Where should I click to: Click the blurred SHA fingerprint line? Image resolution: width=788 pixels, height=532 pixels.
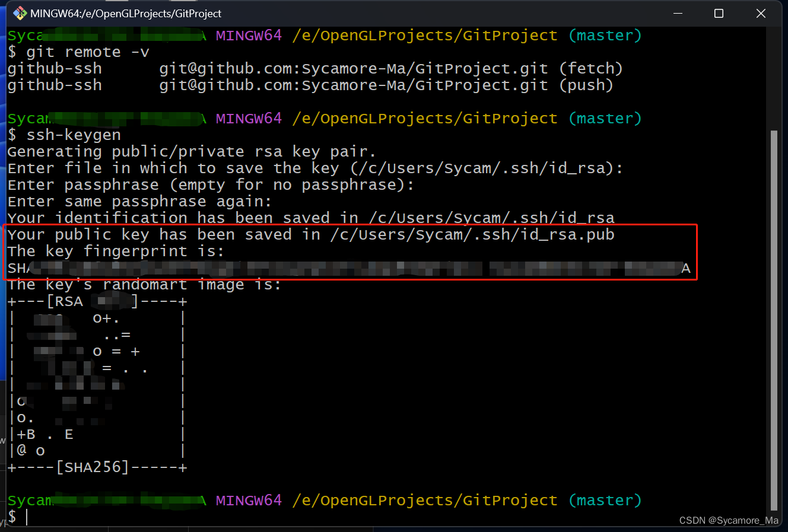pyautogui.click(x=349, y=269)
